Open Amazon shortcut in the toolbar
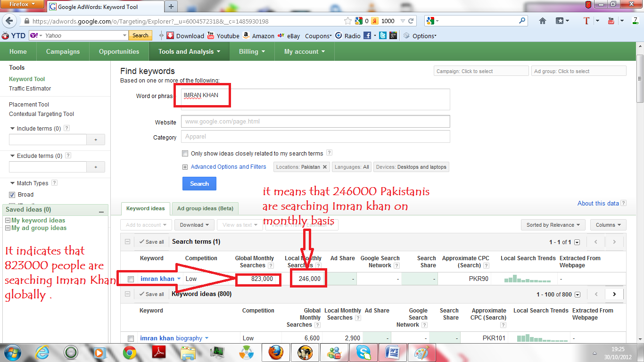This screenshot has height=362, width=644. (x=258, y=36)
